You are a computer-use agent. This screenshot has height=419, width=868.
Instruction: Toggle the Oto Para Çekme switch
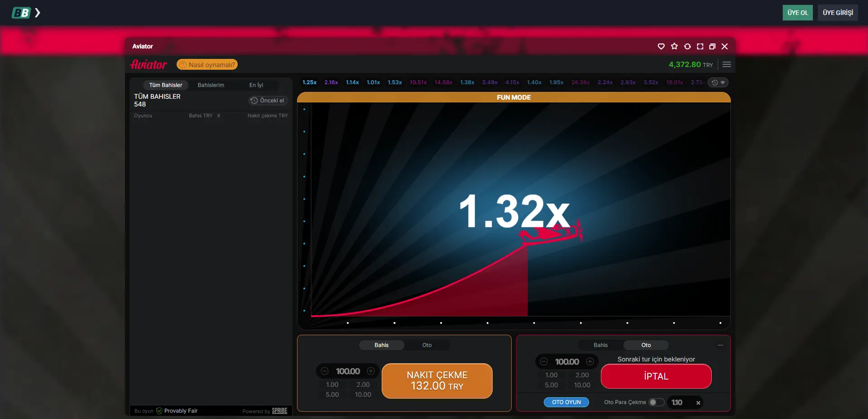click(x=656, y=402)
